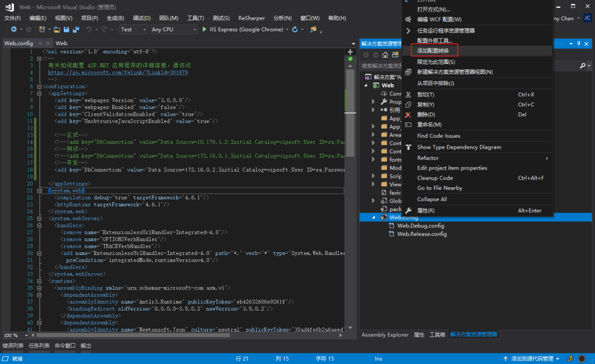Toggle the Solution Explorer auto-hide pin
This screenshot has height=364, width=595.
[578, 44]
